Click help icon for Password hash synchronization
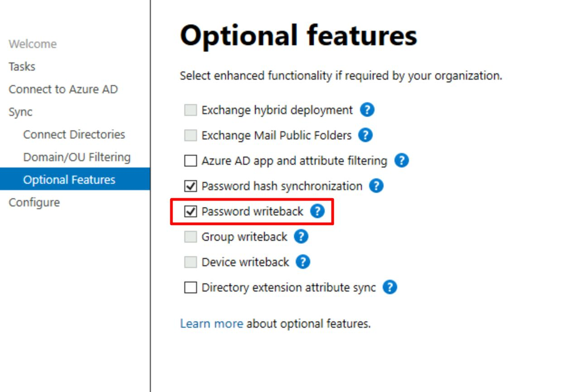Image resolution: width=572 pixels, height=392 pixels. point(376,186)
